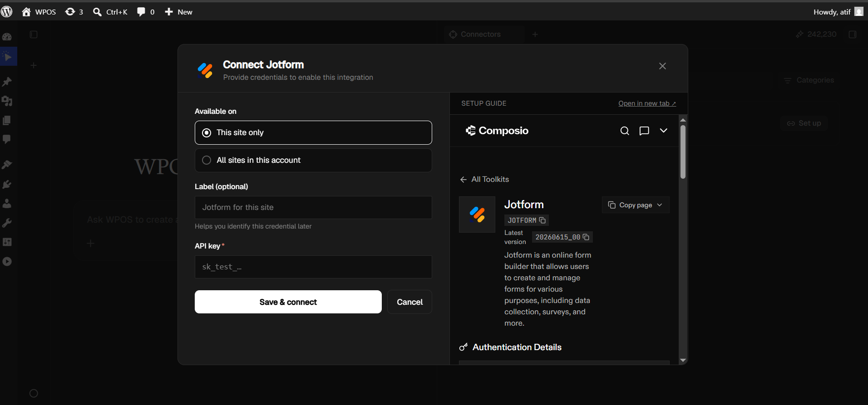Click the Save & connect button
This screenshot has height=405, width=868.
pyautogui.click(x=288, y=302)
